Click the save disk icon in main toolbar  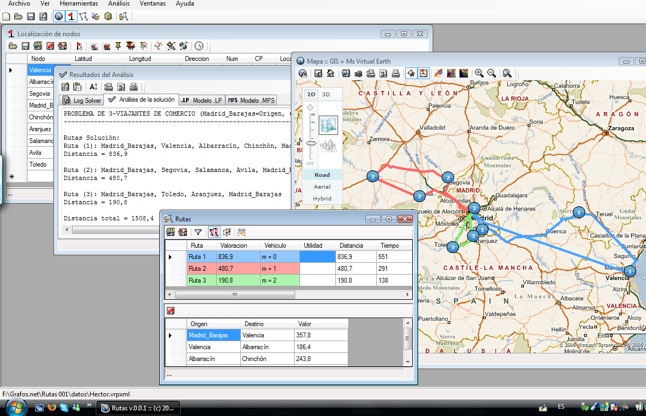point(30,16)
